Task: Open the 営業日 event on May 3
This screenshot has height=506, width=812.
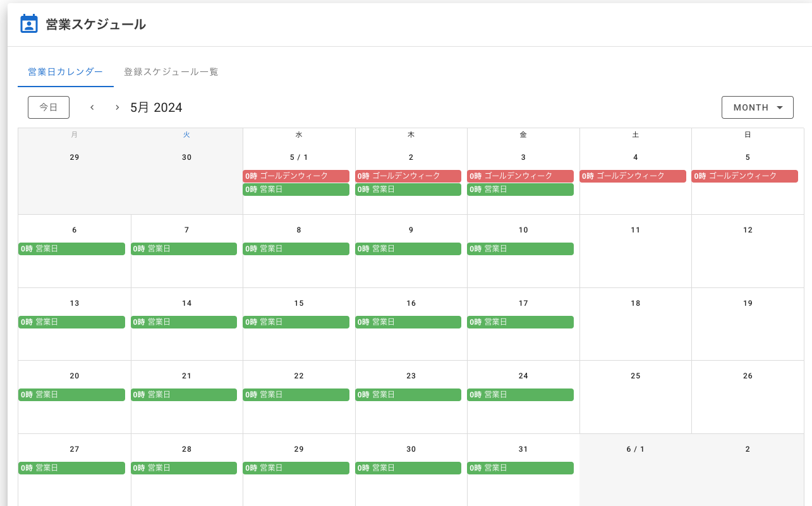Action: click(520, 190)
